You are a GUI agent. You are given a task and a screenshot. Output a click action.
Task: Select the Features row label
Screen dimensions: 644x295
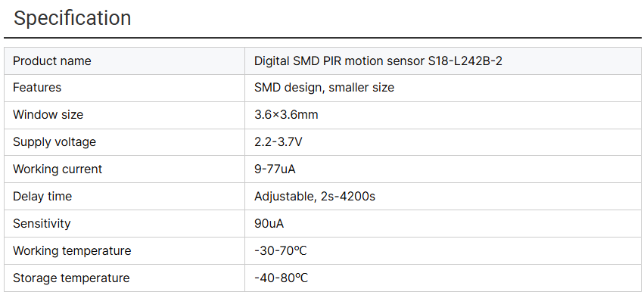37,88
